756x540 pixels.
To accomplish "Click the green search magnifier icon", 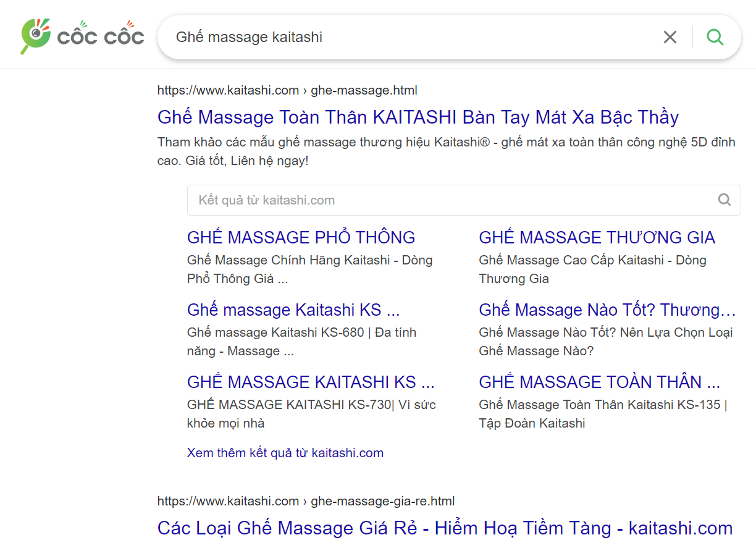I will [x=715, y=37].
